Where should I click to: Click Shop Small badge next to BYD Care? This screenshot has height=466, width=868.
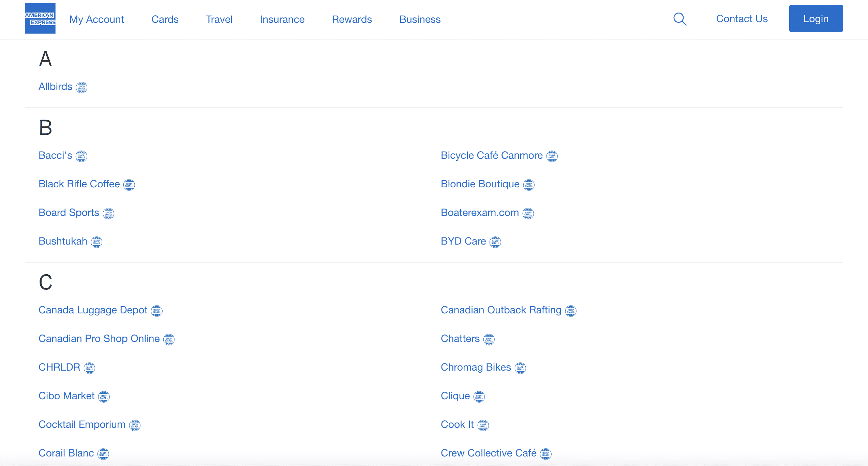pos(495,242)
